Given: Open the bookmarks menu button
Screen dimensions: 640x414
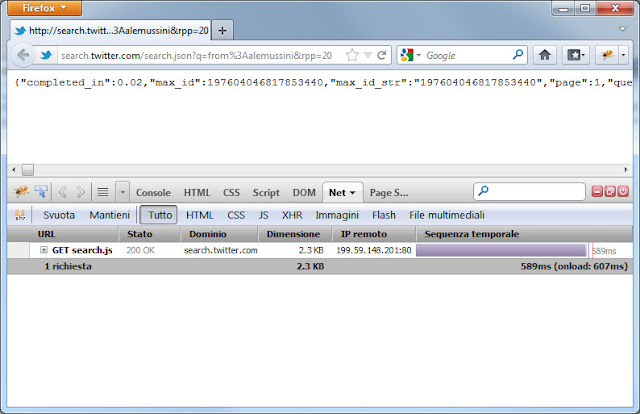Looking at the screenshot, I should pos(576,55).
